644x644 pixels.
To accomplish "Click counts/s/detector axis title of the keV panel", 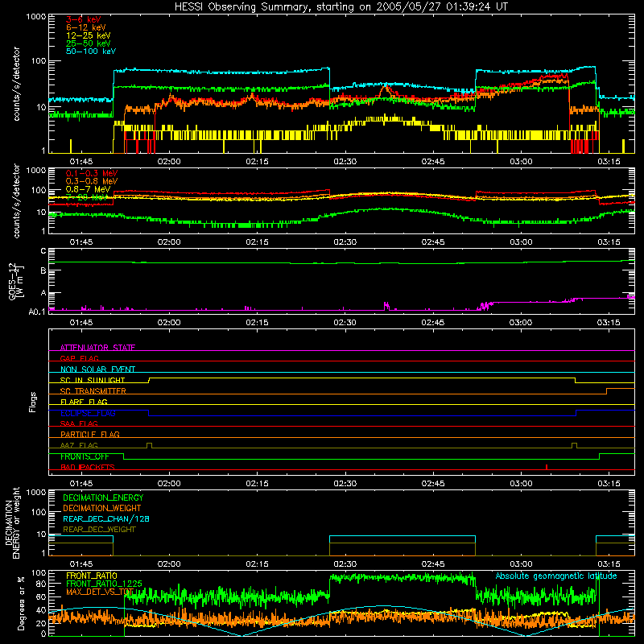I will pyautogui.click(x=16, y=84).
